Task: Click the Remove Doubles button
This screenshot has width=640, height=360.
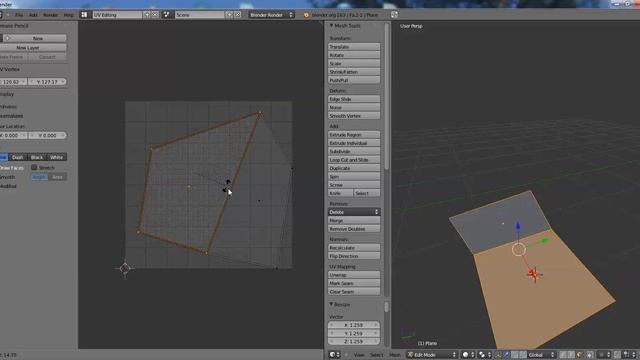Action: [x=354, y=229]
